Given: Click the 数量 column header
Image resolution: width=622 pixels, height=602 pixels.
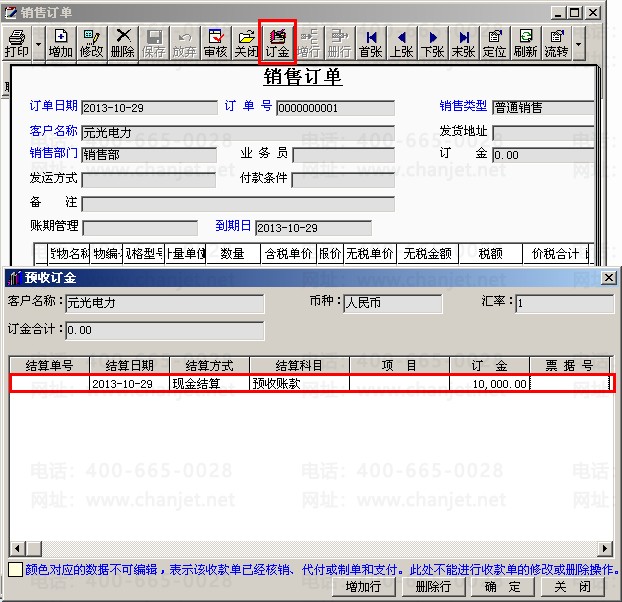Looking at the screenshot, I should click(233, 253).
